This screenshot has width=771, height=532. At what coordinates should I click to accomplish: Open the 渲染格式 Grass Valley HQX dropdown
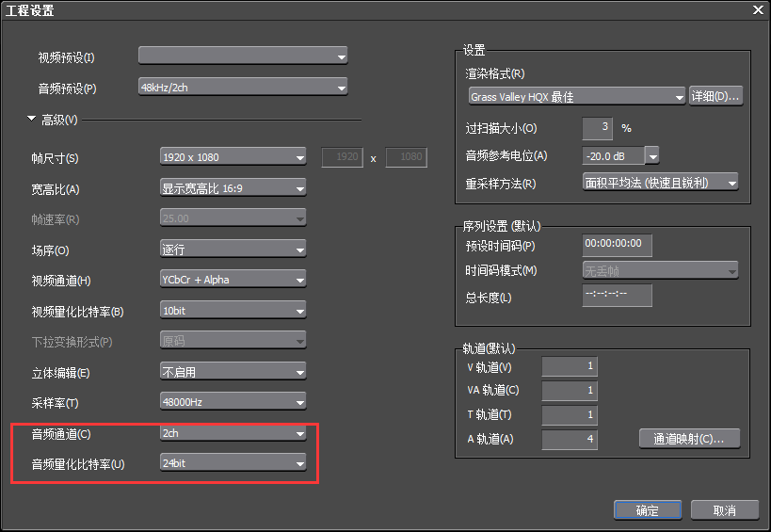(577, 96)
